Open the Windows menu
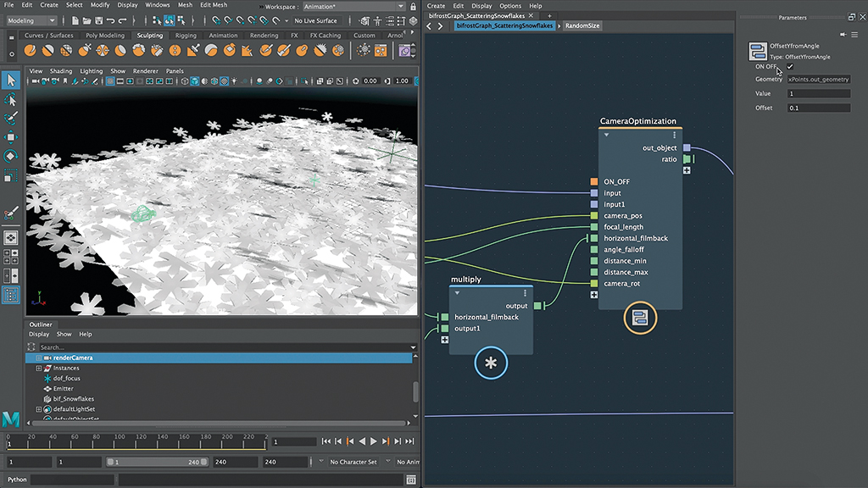 click(157, 5)
